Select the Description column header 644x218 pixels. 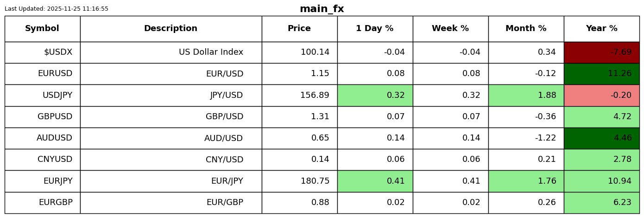[x=170, y=29]
